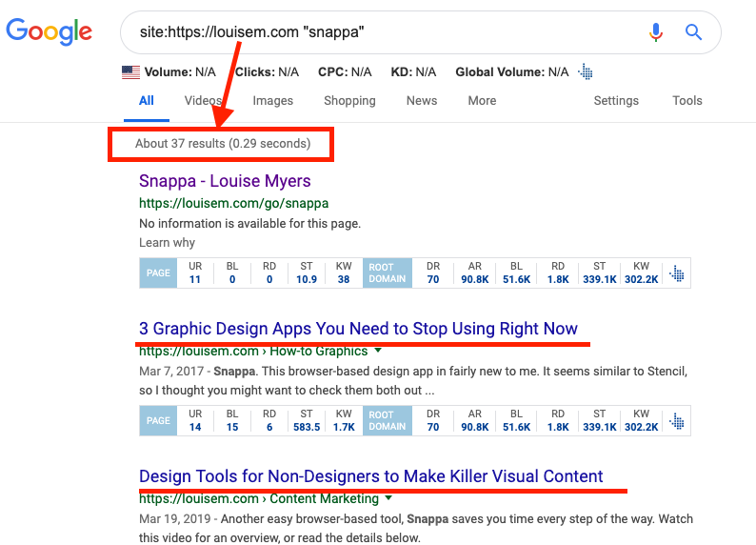Click BL value 15

coord(232,427)
